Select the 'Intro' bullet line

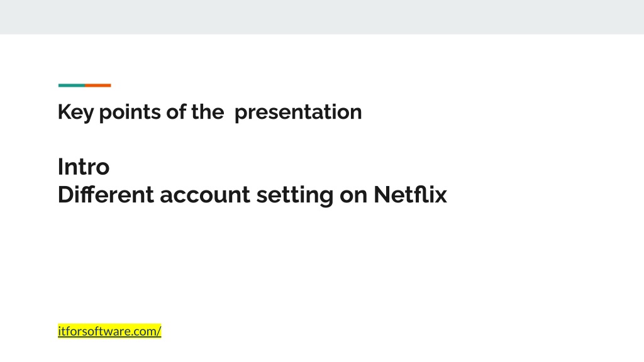tap(84, 167)
